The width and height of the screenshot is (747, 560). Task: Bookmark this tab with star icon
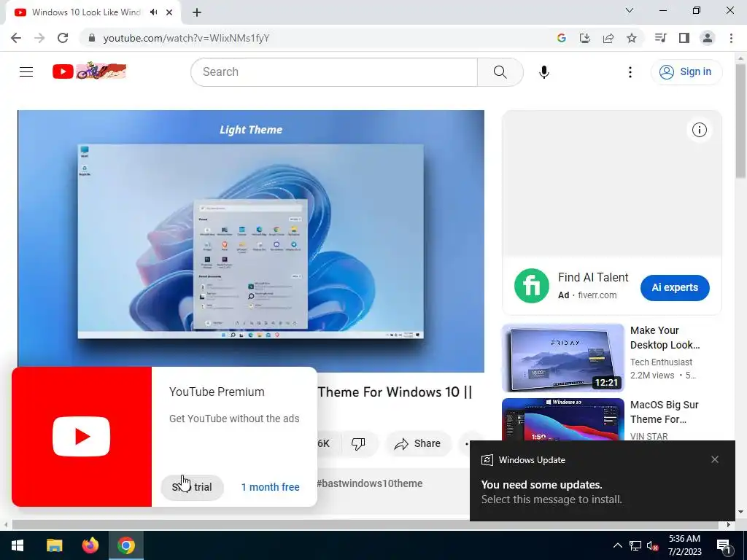[x=631, y=38]
